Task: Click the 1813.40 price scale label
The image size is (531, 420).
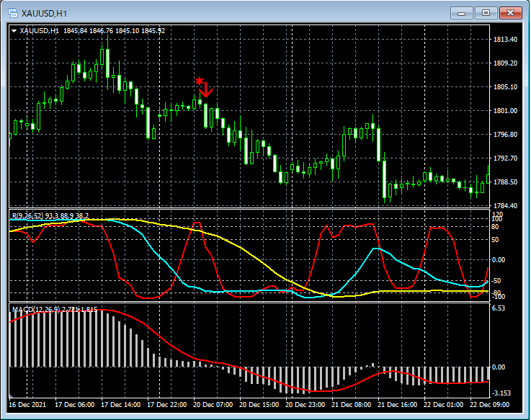Action: (x=505, y=40)
